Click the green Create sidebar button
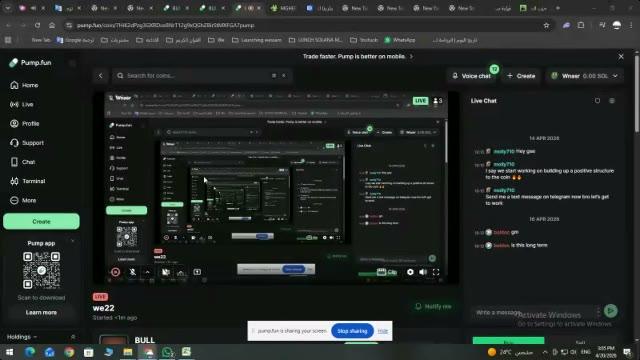 point(41,221)
